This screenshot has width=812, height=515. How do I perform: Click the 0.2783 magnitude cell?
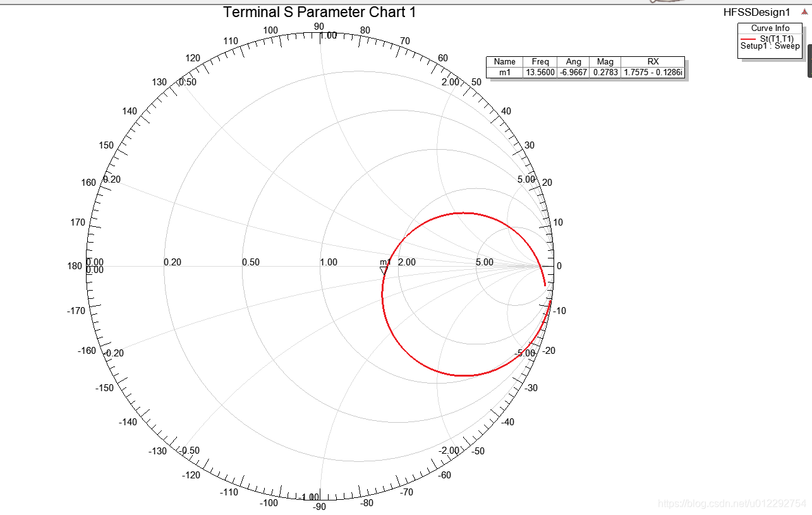pos(605,72)
